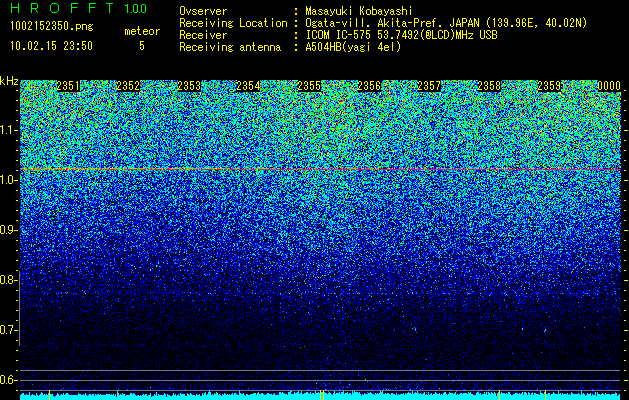Click the 0.7 kHz axis label

click(x=7, y=330)
